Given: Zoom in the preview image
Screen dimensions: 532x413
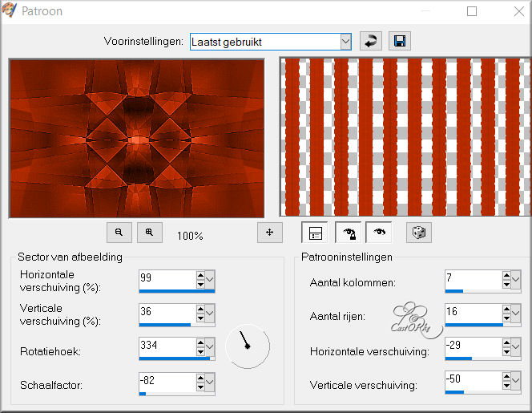Looking at the screenshot, I should (x=150, y=233).
